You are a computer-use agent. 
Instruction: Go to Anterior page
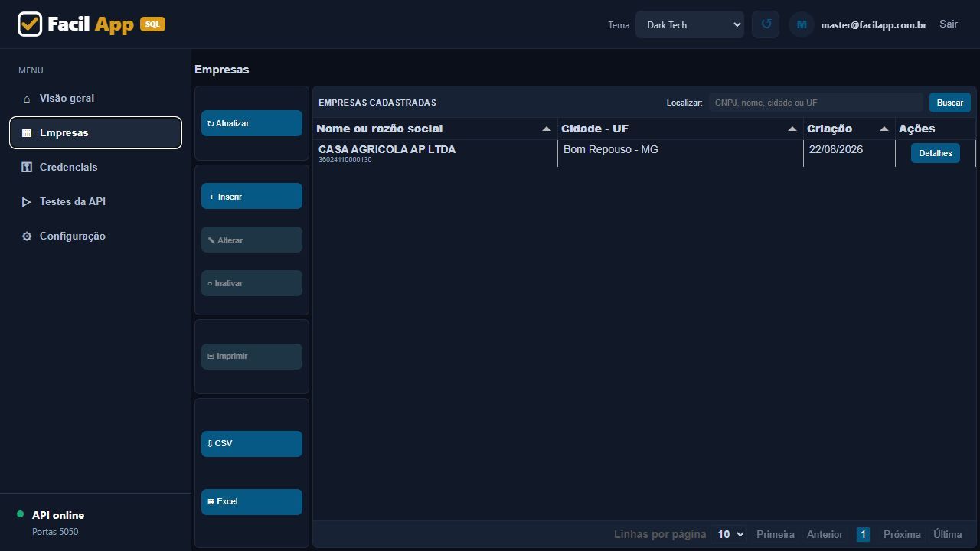pos(825,534)
